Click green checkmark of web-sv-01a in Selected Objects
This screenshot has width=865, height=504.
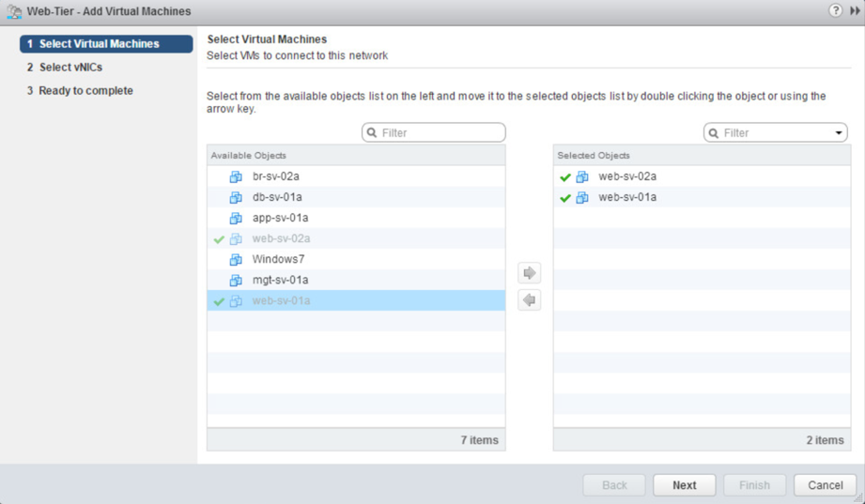coord(565,198)
